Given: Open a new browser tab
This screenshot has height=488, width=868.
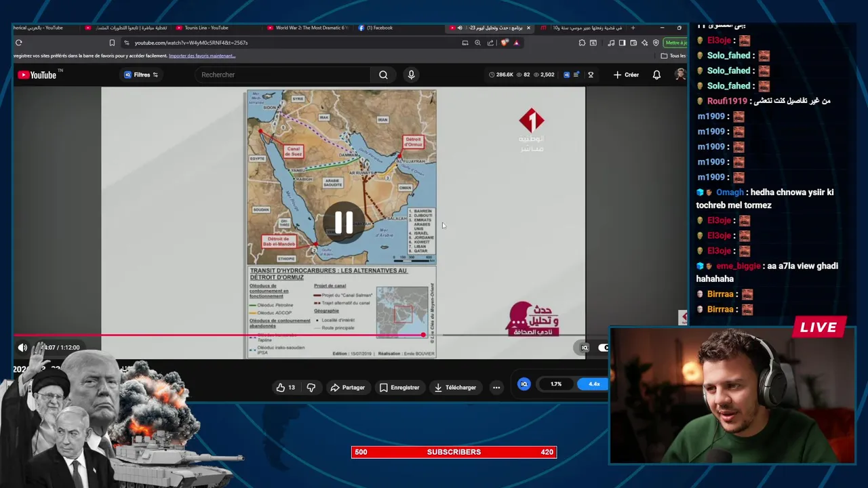Looking at the screenshot, I should [633, 28].
